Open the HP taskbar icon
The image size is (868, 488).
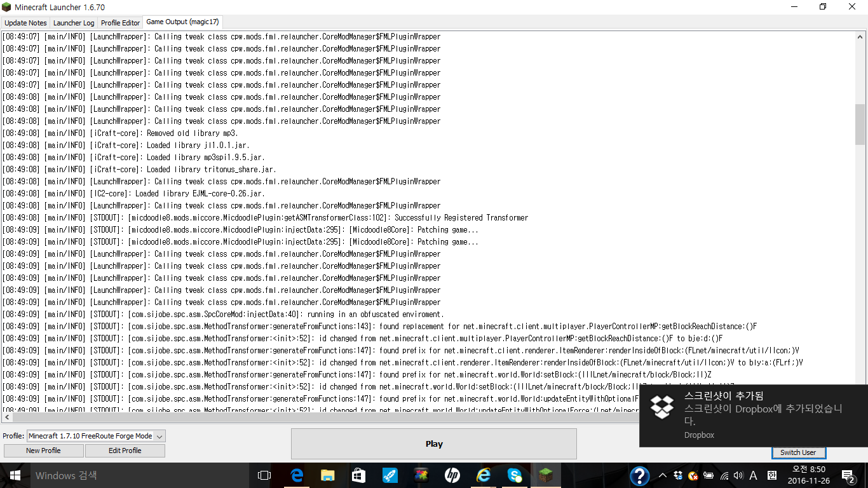coord(452,475)
